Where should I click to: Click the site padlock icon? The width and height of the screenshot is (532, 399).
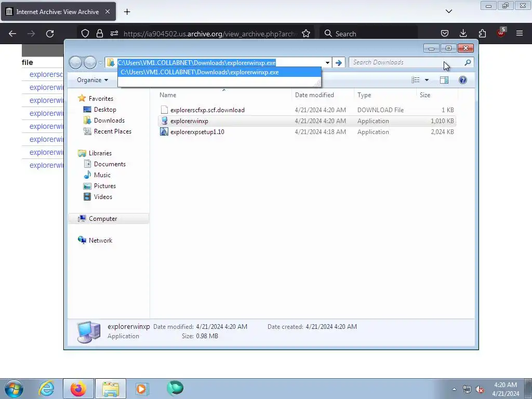tap(99, 33)
